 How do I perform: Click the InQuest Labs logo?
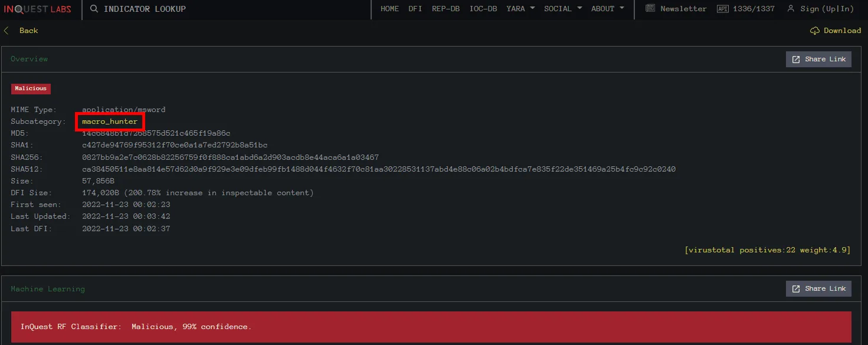(38, 9)
